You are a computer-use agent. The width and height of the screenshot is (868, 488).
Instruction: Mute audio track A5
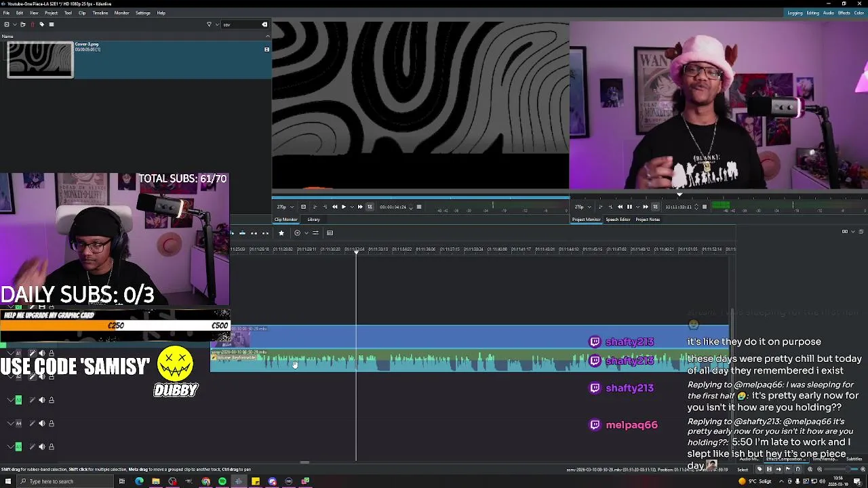pyautogui.click(x=41, y=447)
